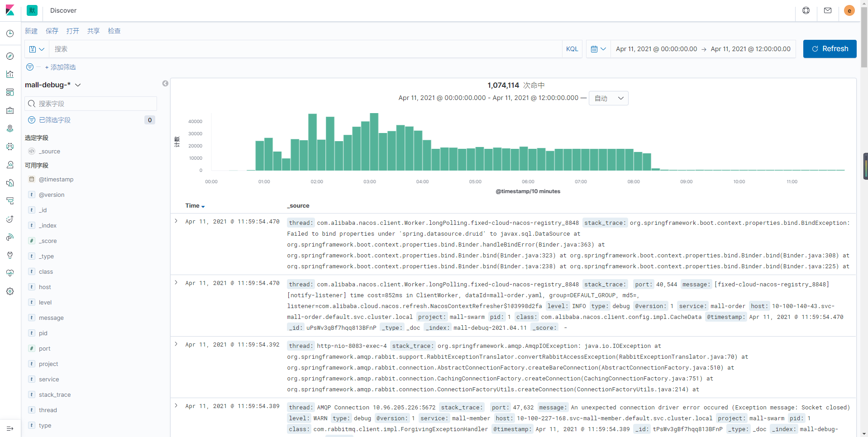Open the recently viewed clock icon
The width and height of the screenshot is (868, 437).
(10, 33)
